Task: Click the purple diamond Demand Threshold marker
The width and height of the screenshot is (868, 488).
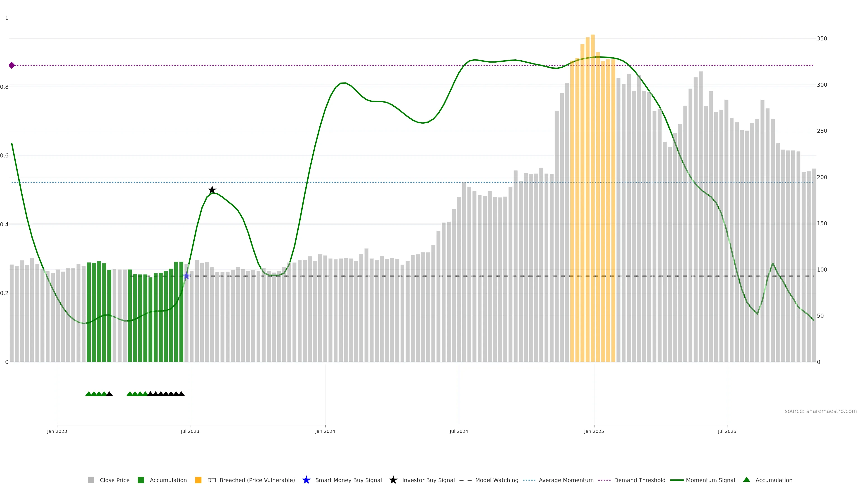Action: pyautogui.click(x=12, y=65)
